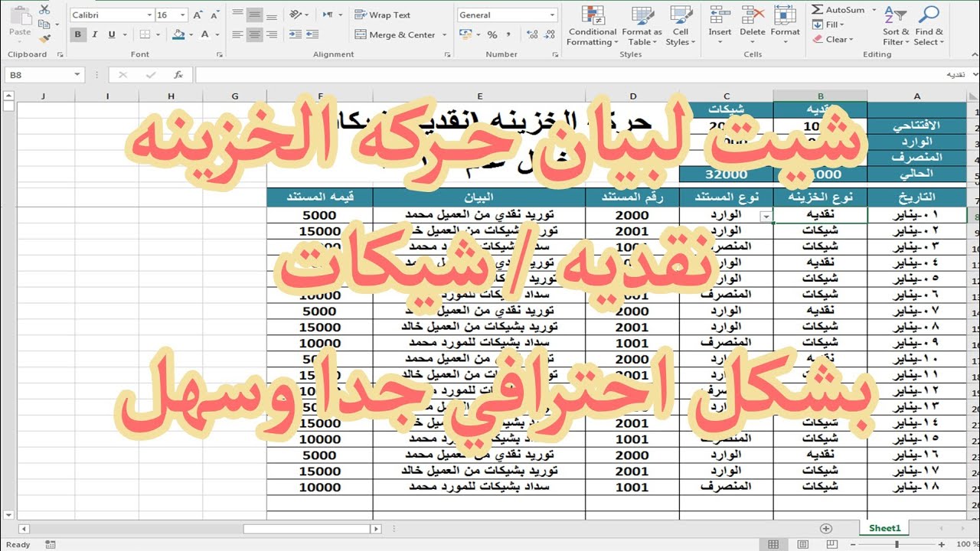This screenshot has width=980, height=551.
Task: Decrease font size with the smaller A icon
Action: [x=215, y=15]
